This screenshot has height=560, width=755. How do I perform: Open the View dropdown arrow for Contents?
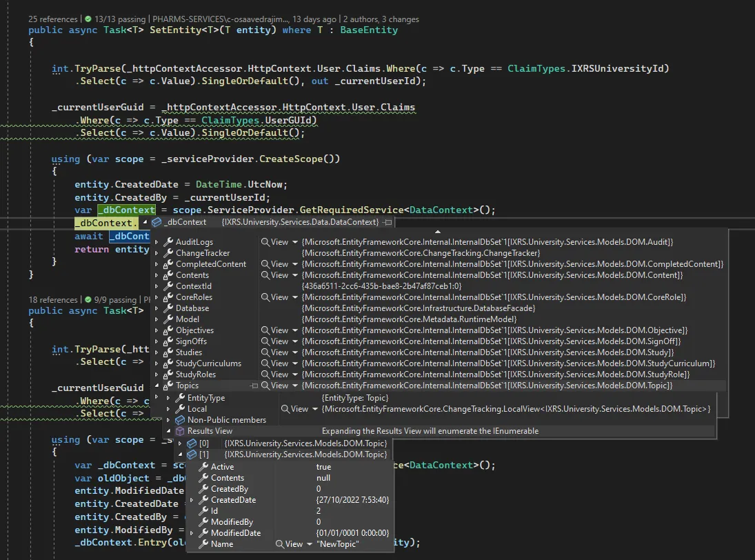point(295,275)
